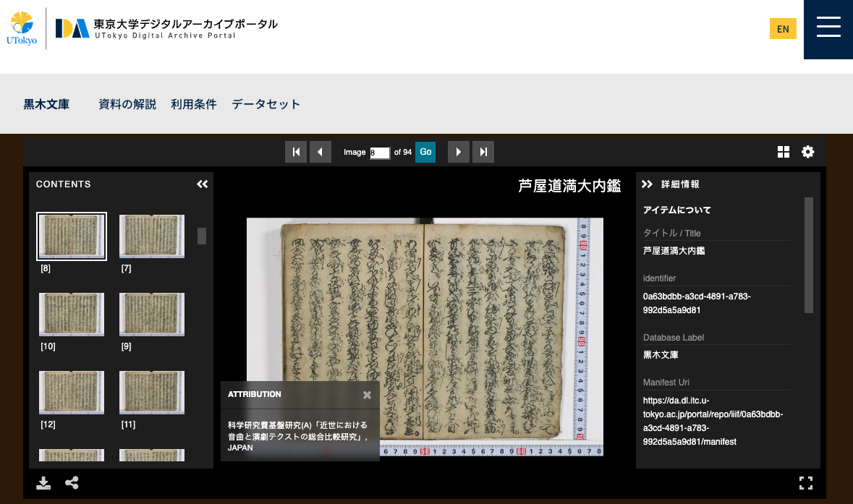Go to the previous image
Image resolution: width=853 pixels, height=504 pixels.
tap(321, 152)
